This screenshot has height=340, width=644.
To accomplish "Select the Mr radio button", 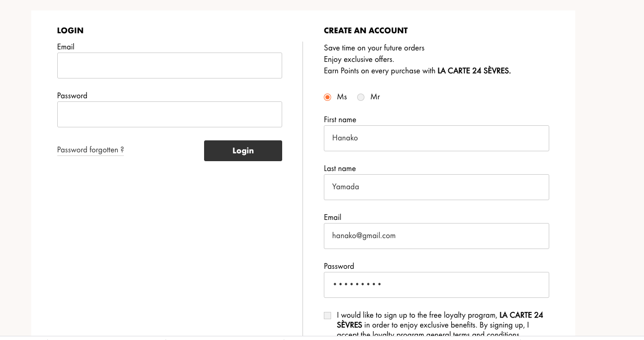I will [361, 97].
